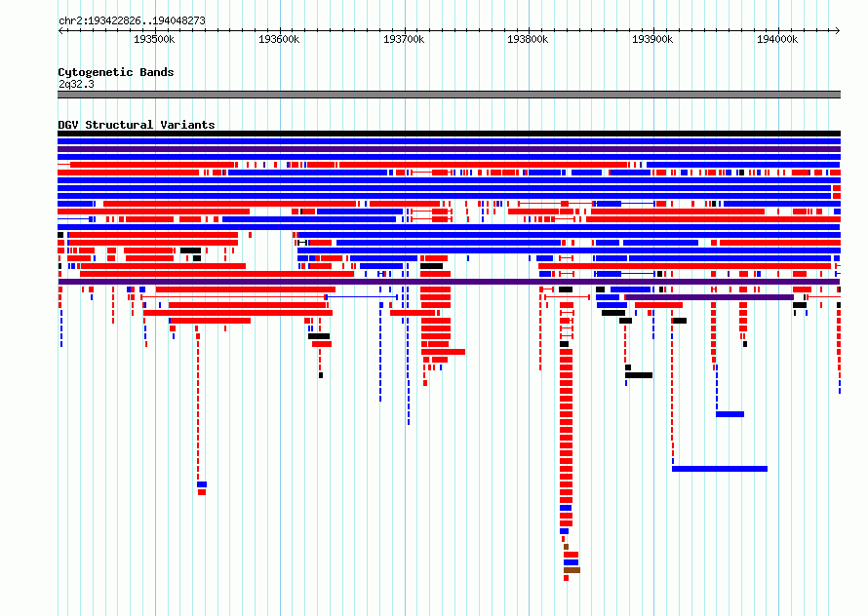868x616 pixels.
Task: Select the small brown square variant
Action: coord(566,547)
